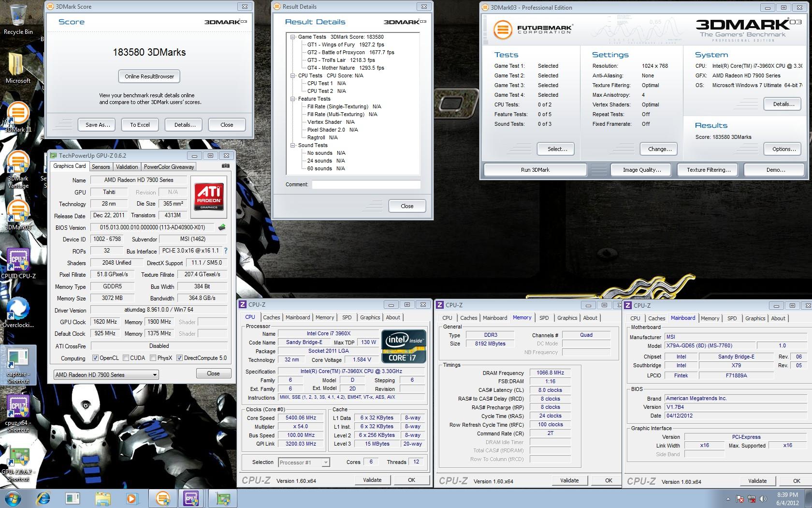Click the GPU-Z camera screenshot icon
Image resolution: width=812 pixels, height=508 pixels.
(225, 166)
